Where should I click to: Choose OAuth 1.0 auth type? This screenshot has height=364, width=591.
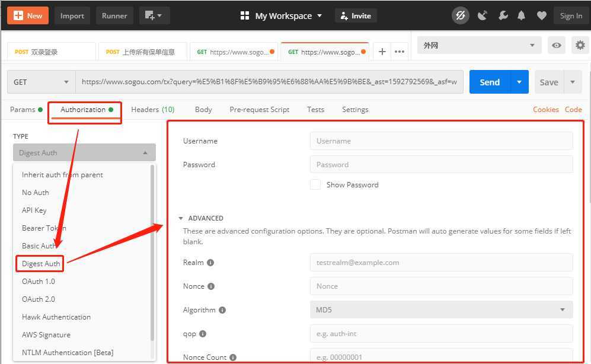(38, 282)
